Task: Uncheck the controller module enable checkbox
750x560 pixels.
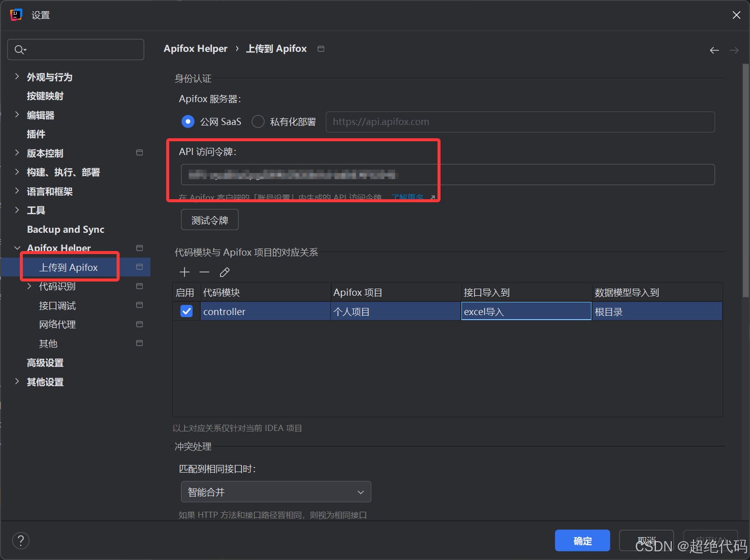Action: [186, 311]
